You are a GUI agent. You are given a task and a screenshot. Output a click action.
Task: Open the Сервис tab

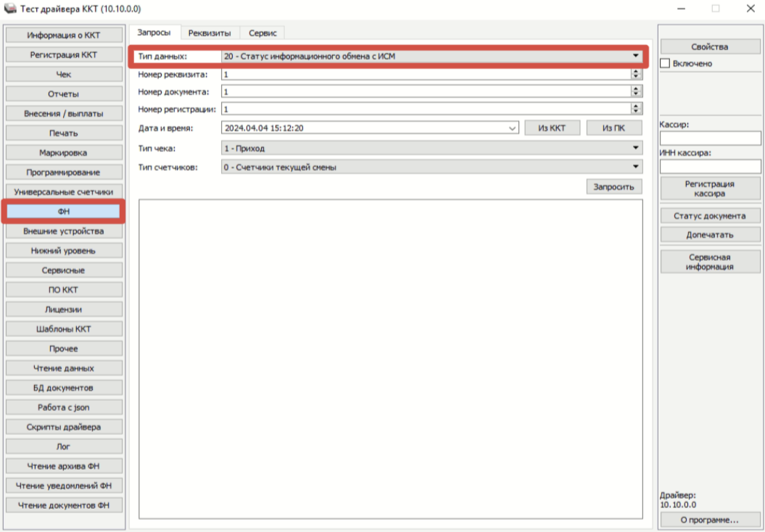[x=262, y=33]
